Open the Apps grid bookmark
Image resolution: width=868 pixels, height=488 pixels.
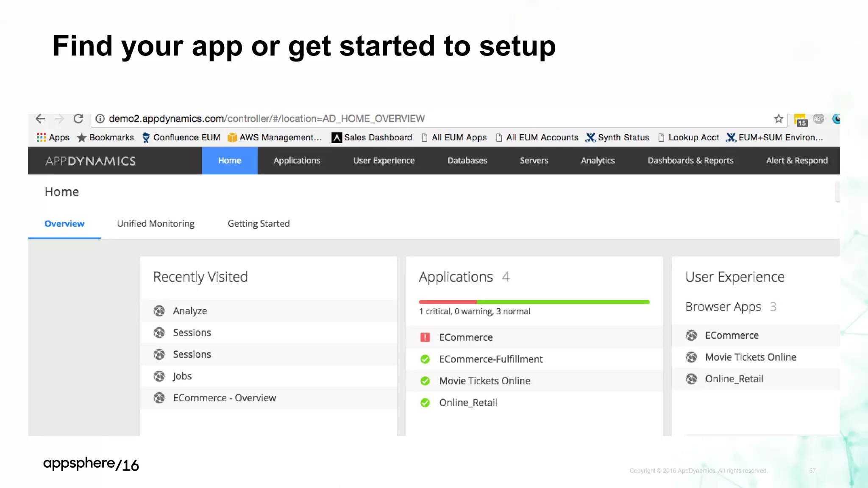pos(53,137)
